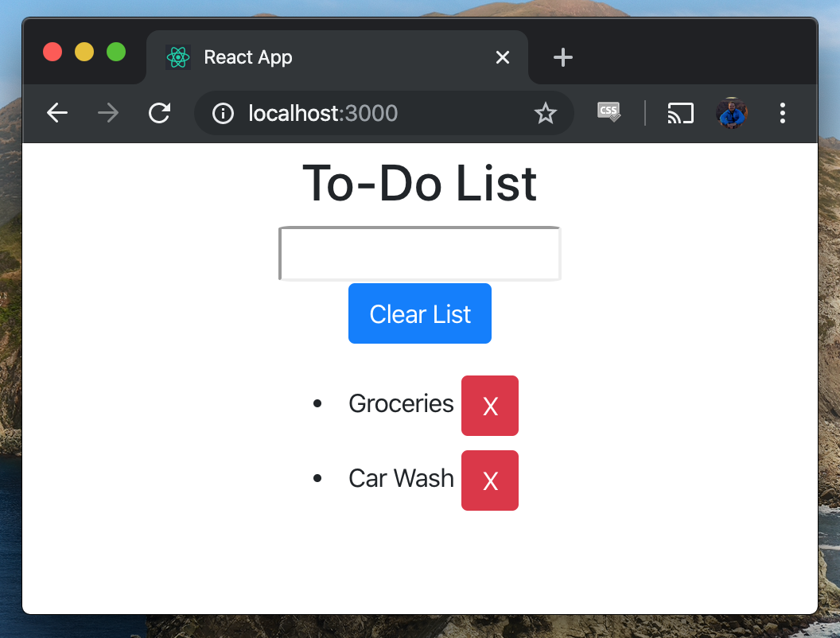The image size is (840, 638).
Task: Open the CSS extension icon
Action: point(608,113)
